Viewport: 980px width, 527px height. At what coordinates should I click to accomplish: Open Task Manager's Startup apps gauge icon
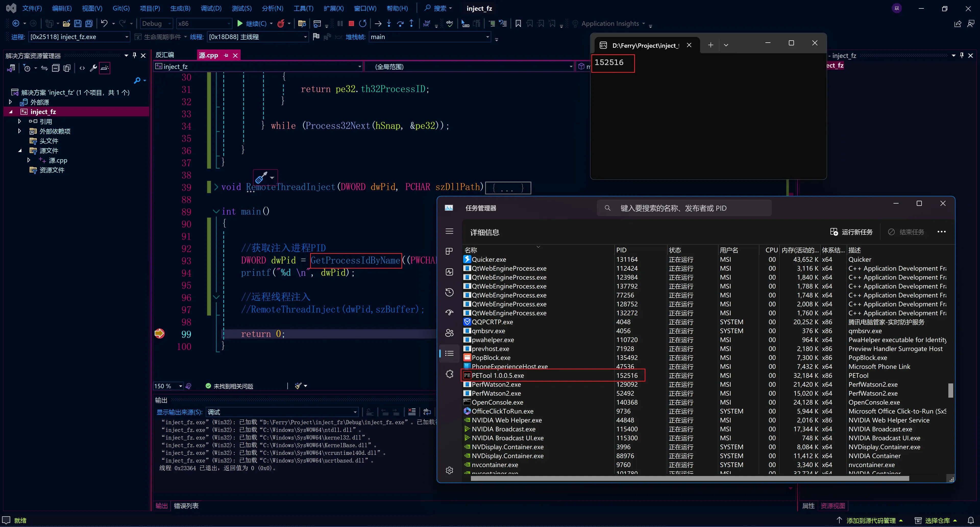click(x=449, y=312)
